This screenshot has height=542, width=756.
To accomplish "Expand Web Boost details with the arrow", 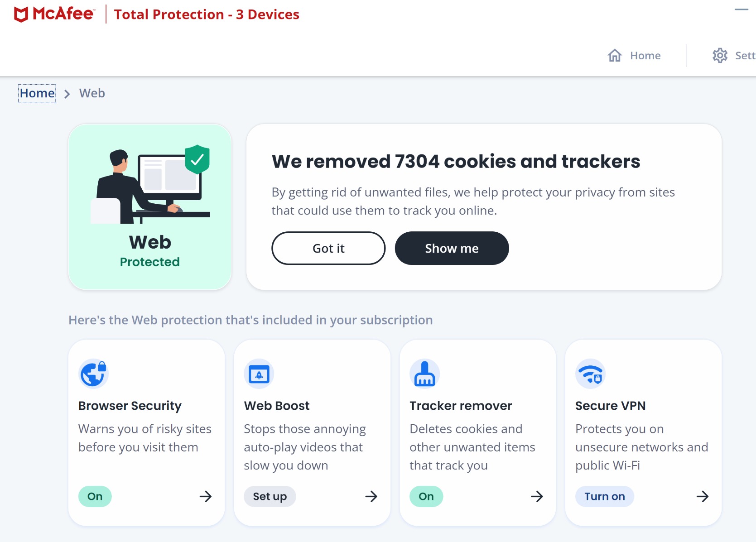I will click(x=371, y=497).
